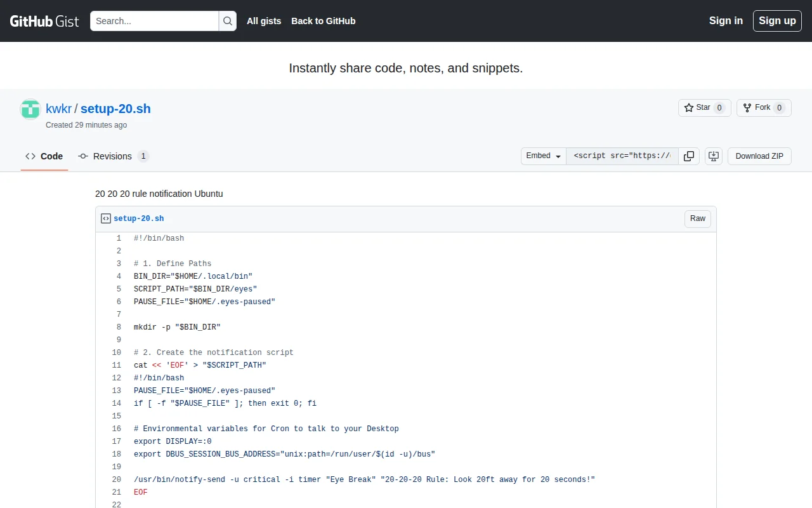This screenshot has height=508, width=812.
Task: Click the code brackets icon on Code tab
Action: pos(30,156)
